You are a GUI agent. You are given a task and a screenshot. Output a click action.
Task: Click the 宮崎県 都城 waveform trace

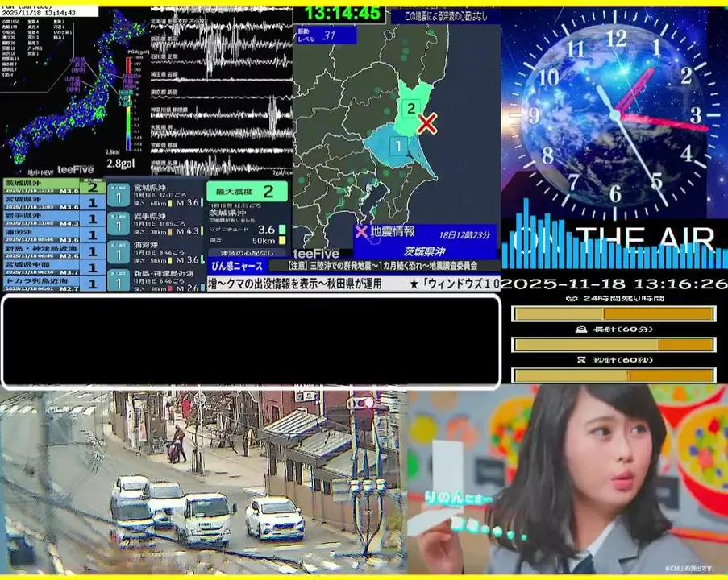[221, 149]
